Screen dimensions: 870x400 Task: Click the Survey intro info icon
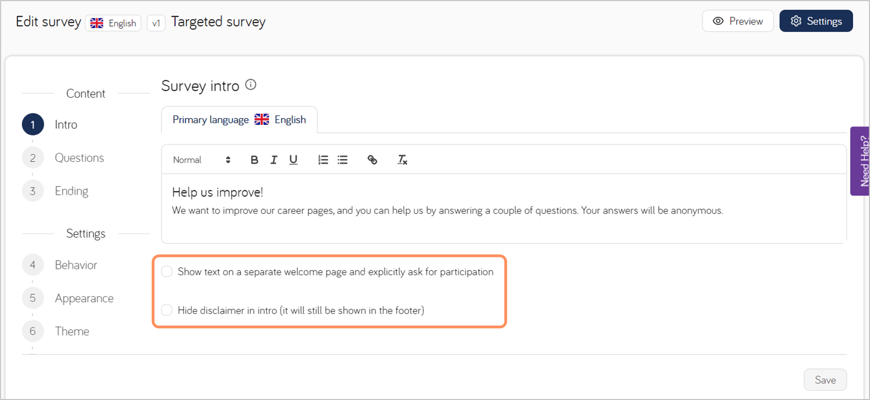tap(251, 85)
